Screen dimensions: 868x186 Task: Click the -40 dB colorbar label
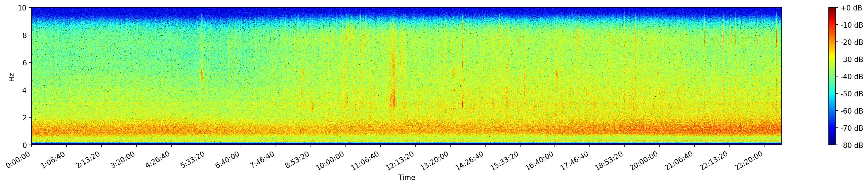(x=852, y=76)
